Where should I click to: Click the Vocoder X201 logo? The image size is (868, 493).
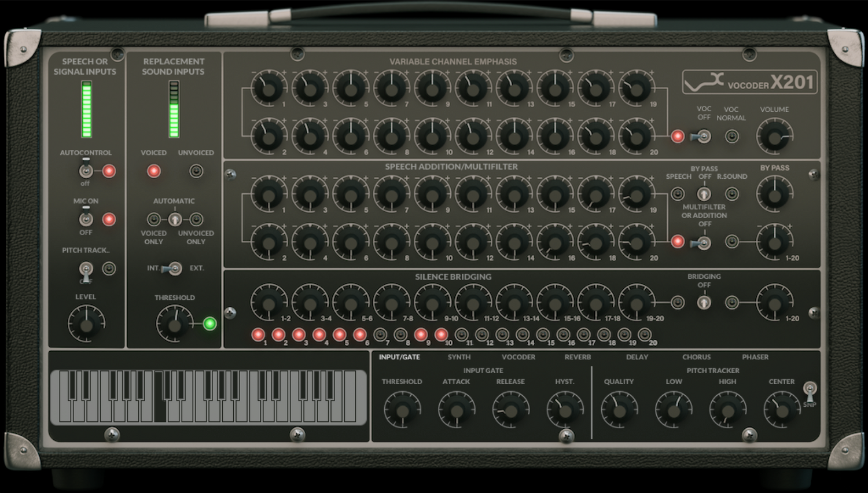pos(749,82)
